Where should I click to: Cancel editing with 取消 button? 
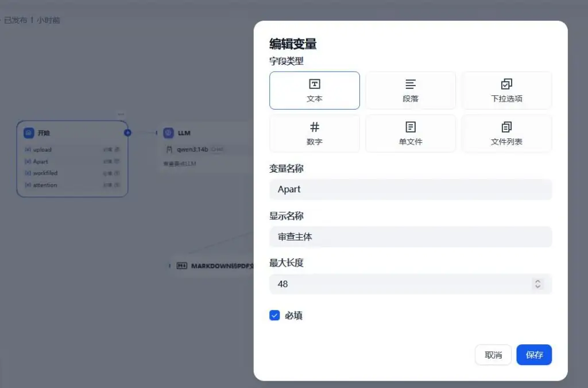click(x=493, y=355)
